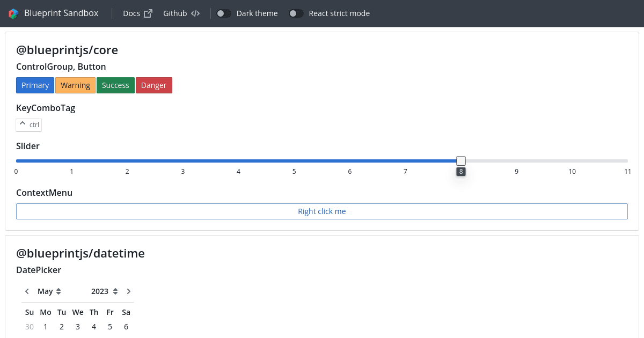Select May 3 in the DatePicker calendar
644x338 pixels.
[x=78, y=326]
